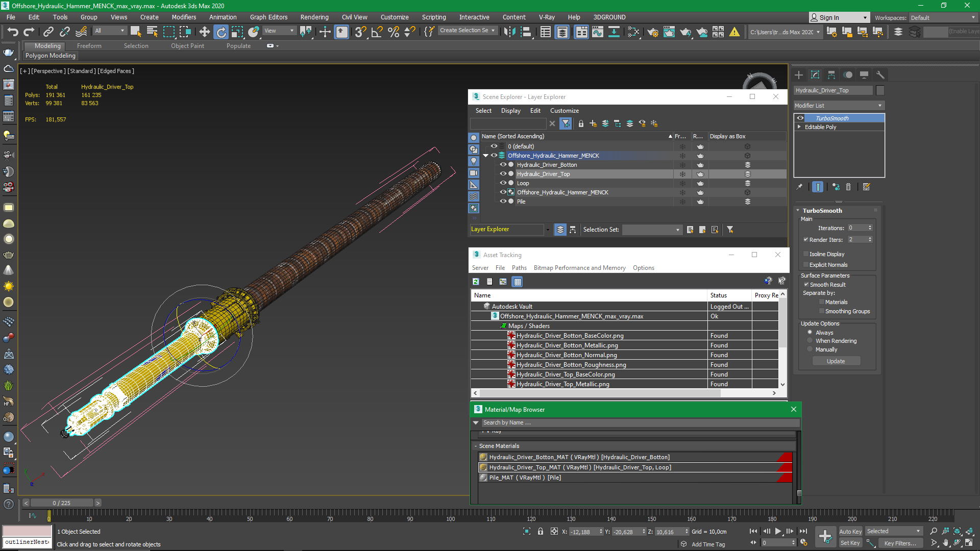The image size is (980, 551).
Task: Click the lock icon in Scene Explorer toolbar
Action: [x=581, y=123]
